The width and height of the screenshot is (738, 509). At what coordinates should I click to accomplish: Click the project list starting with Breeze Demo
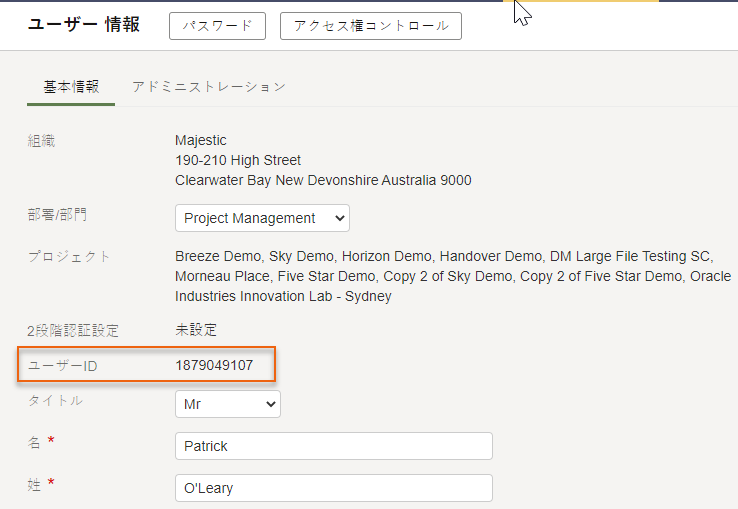pyautogui.click(x=453, y=276)
